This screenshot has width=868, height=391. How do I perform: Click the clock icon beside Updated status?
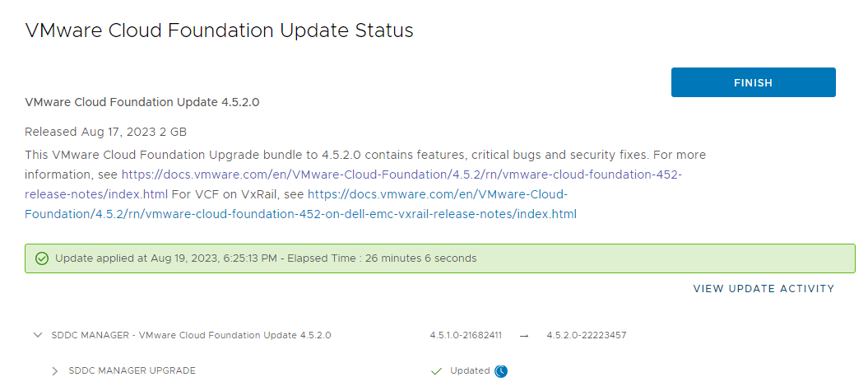point(501,371)
